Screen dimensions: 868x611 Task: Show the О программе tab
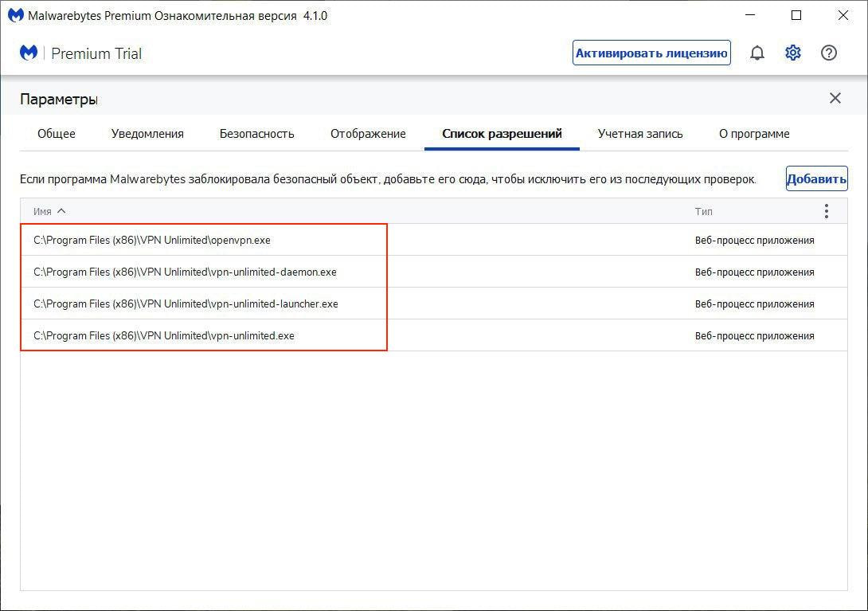(x=754, y=134)
